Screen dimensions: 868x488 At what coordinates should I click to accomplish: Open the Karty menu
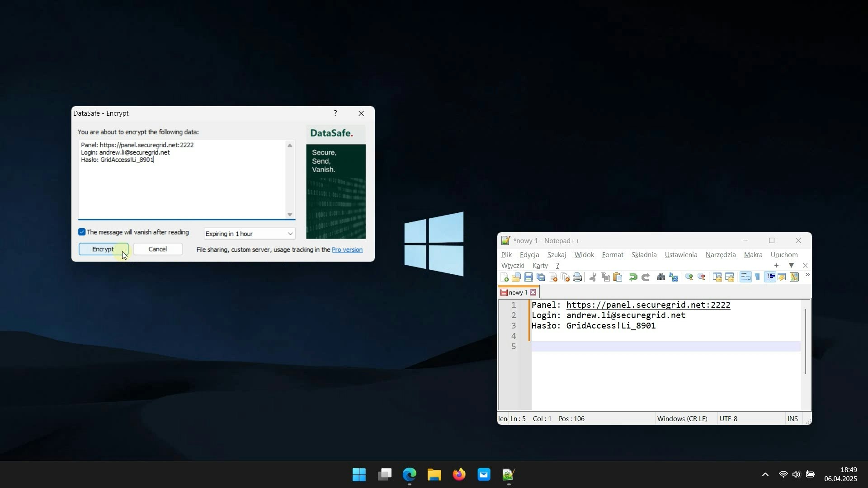click(540, 266)
